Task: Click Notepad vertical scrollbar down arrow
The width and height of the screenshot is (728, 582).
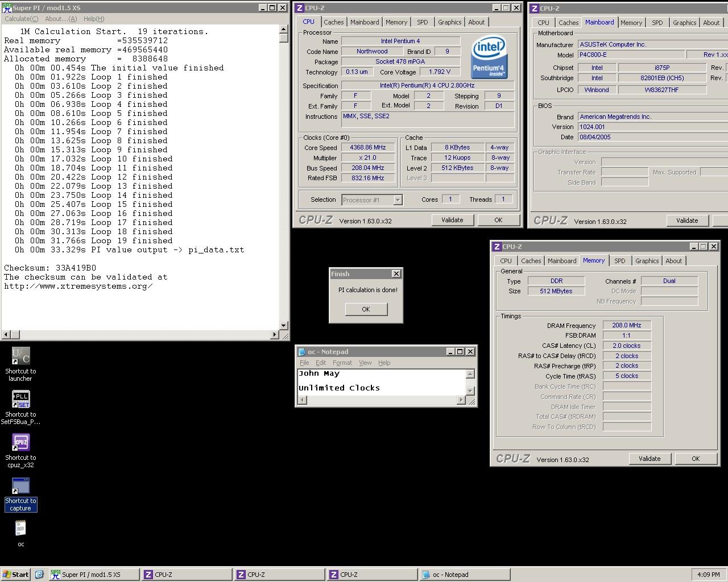Action: click(x=470, y=390)
